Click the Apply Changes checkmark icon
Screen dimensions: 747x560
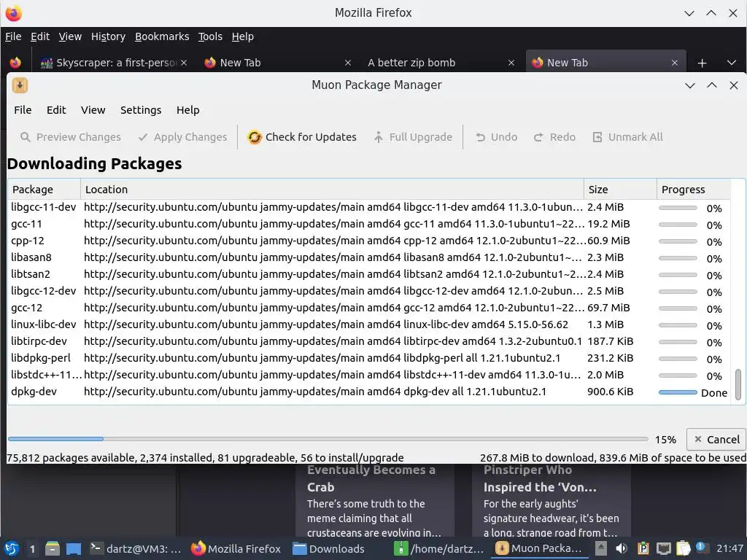point(143,137)
